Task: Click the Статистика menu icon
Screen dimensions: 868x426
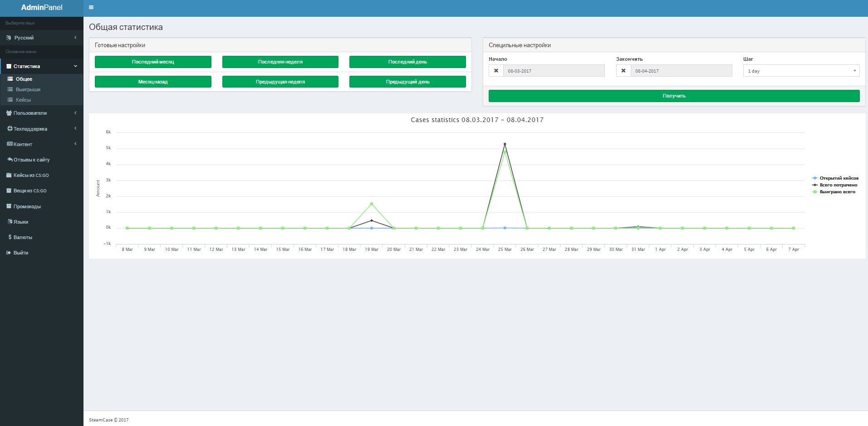Action: coord(9,66)
